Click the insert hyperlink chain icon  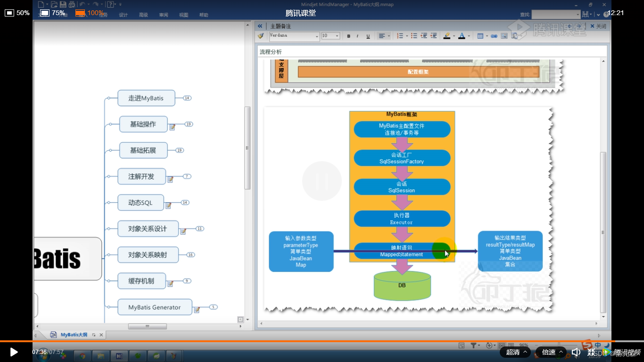494,36
